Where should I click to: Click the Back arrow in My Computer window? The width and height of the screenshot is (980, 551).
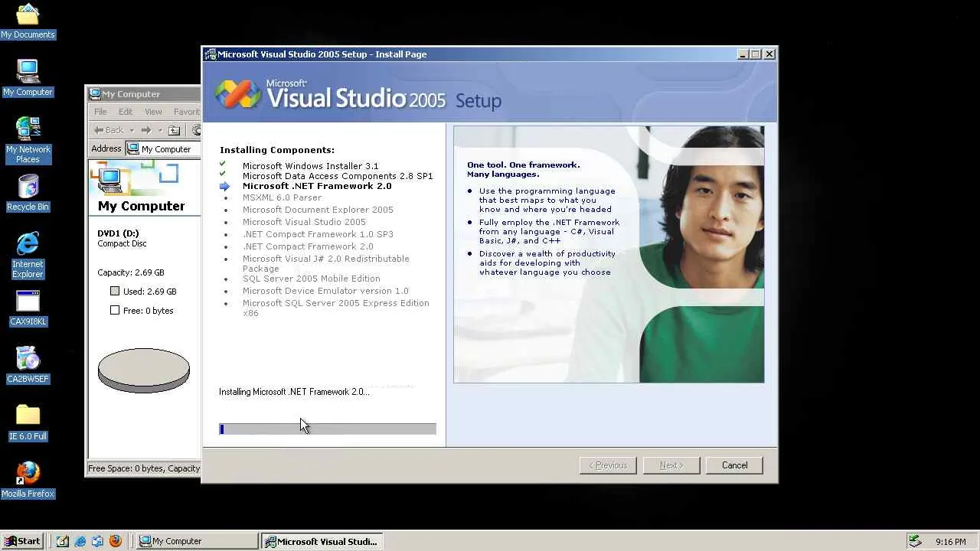[x=108, y=130]
